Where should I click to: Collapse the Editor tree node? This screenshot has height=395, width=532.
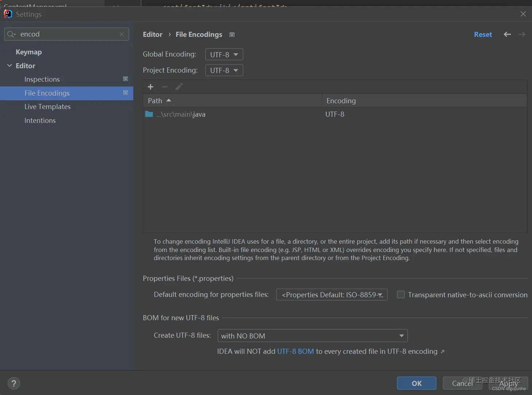tap(9, 66)
